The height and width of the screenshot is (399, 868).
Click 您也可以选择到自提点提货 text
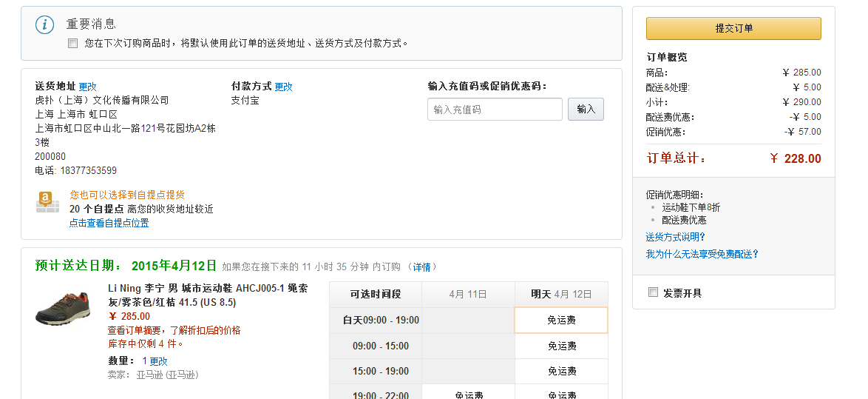coord(127,195)
